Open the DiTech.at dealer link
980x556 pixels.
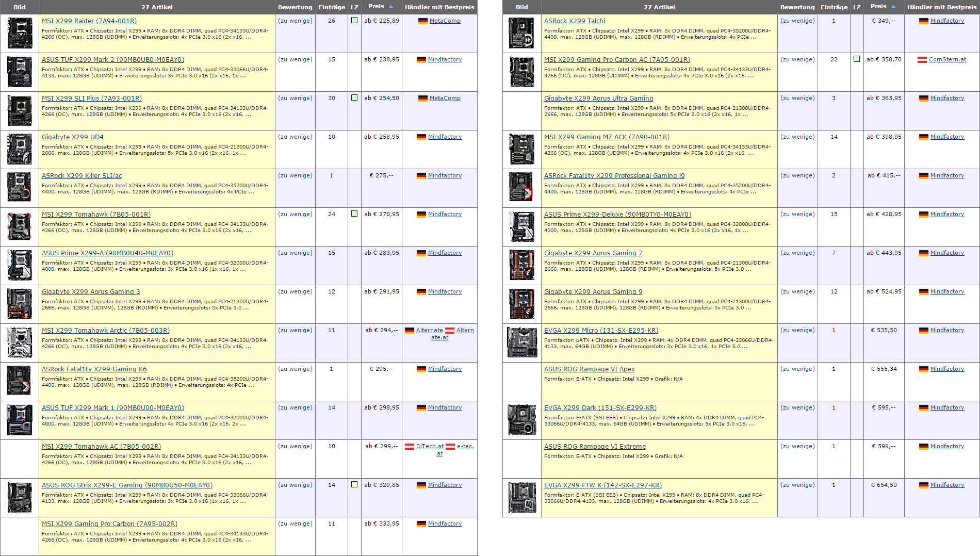[x=430, y=447]
